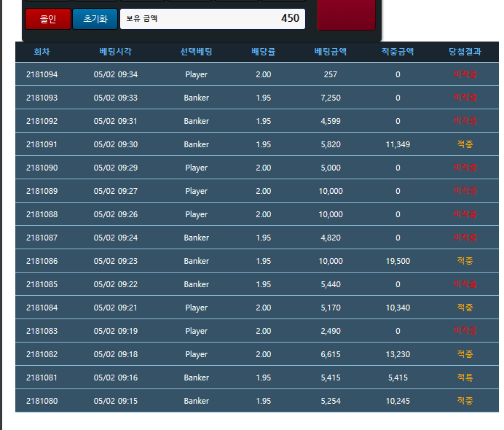Click the 적특 result in row 2181081
The image size is (504, 430).
point(465,378)
